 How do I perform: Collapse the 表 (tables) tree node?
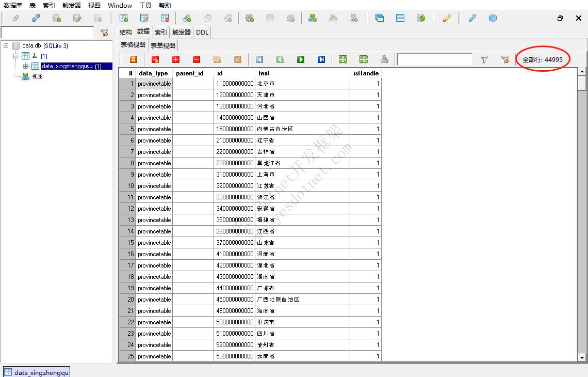click(15, 56)
